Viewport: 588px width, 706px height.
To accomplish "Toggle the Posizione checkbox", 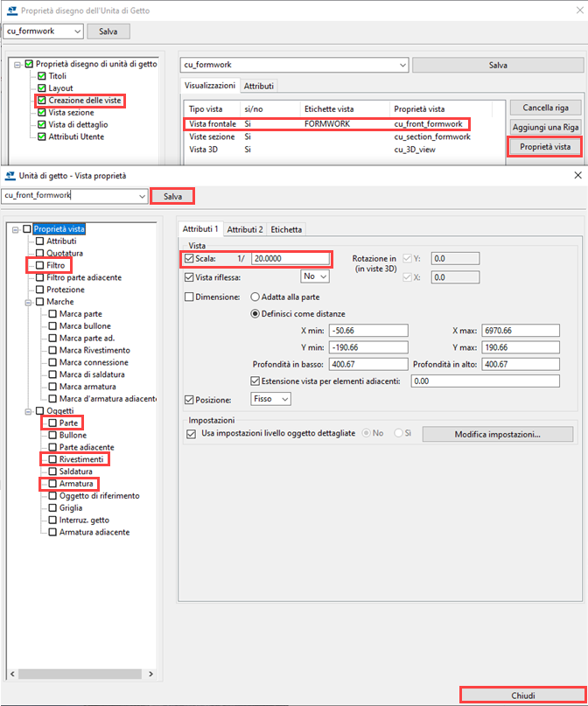I will 189,400.
